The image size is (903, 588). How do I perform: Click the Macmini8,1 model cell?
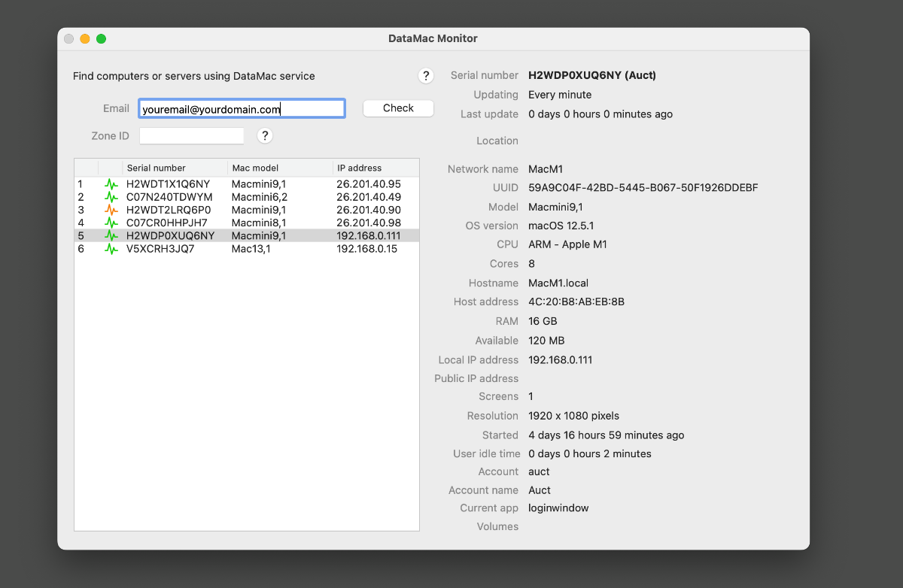click(x=259, y=223)
